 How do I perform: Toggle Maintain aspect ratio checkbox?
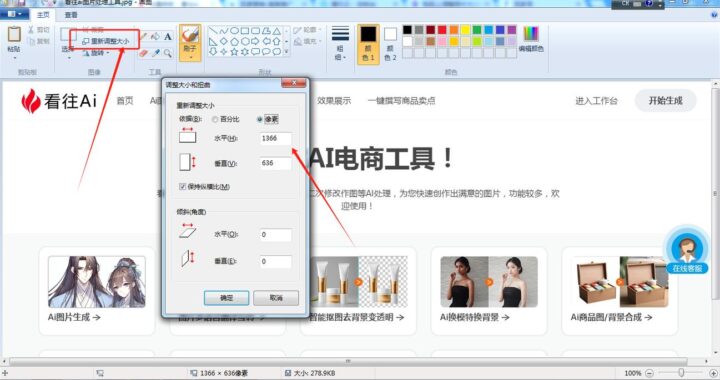[x=182, y=186]
